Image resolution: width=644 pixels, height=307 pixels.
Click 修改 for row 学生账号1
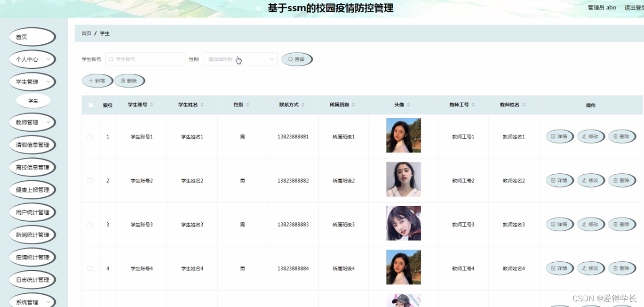591,137
